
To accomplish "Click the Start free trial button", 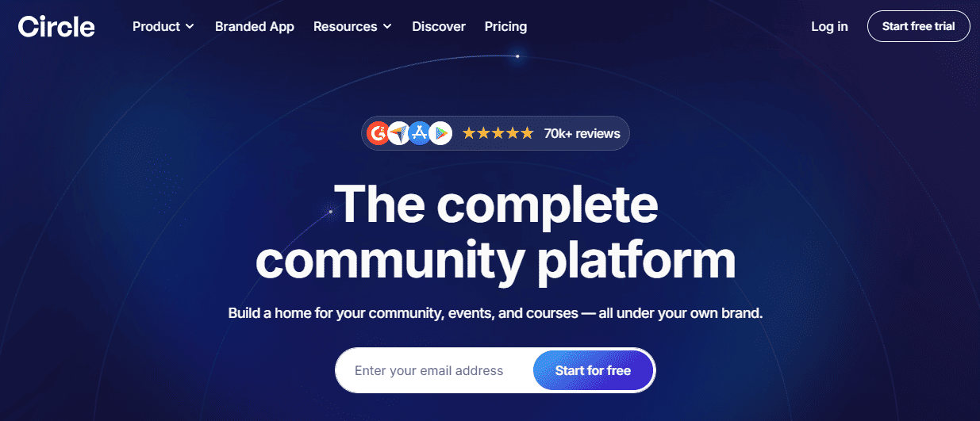I will click(919, 26).
